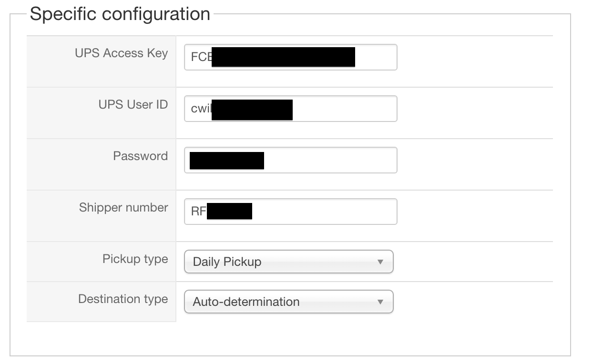Click the blacked-out part of the access key
Viewport: 593px width, 364px height.
point(283,57)
